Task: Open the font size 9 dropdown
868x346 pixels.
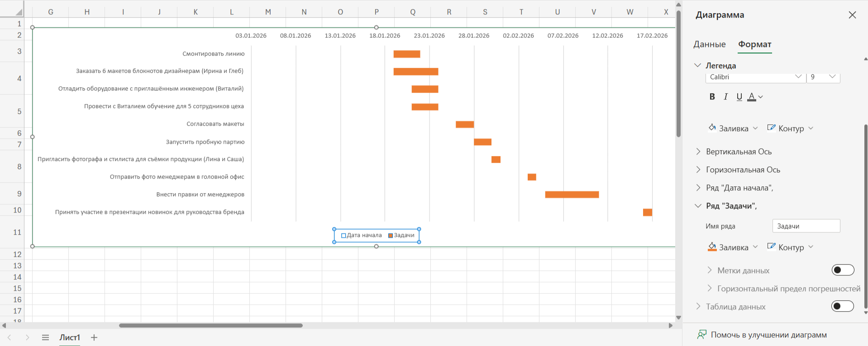Action: 823,77
